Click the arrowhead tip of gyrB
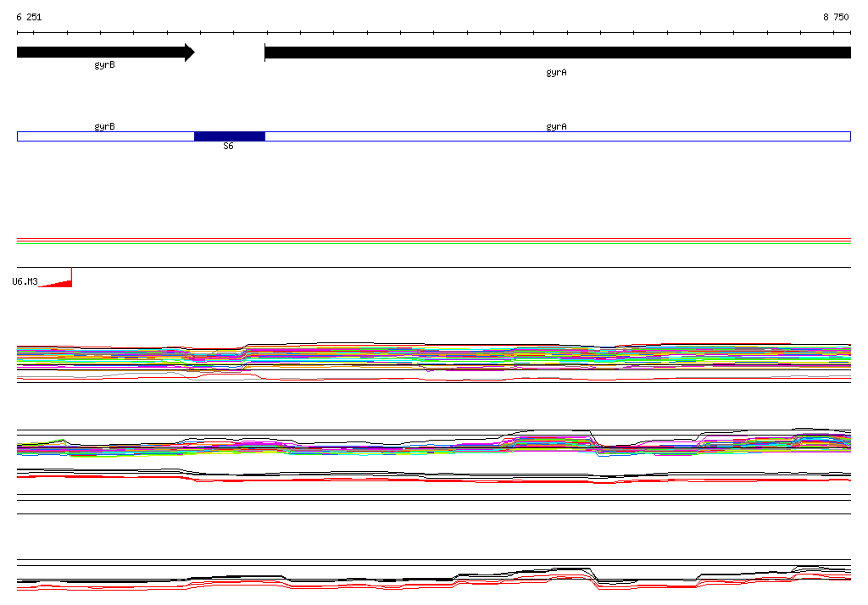This screenshot has height=605, width=868. click(192, 53)
